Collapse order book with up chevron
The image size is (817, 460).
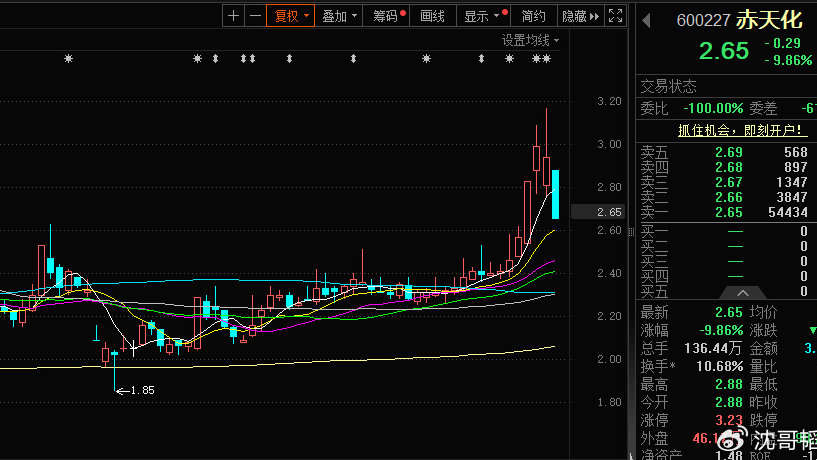point(742,293)
